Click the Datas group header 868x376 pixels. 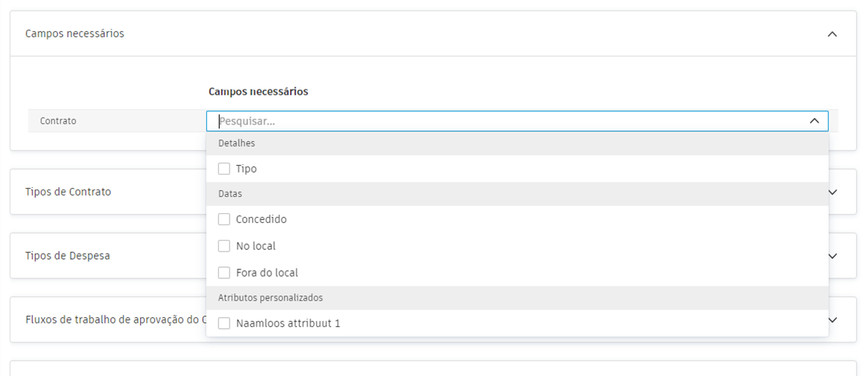[230, 194]
